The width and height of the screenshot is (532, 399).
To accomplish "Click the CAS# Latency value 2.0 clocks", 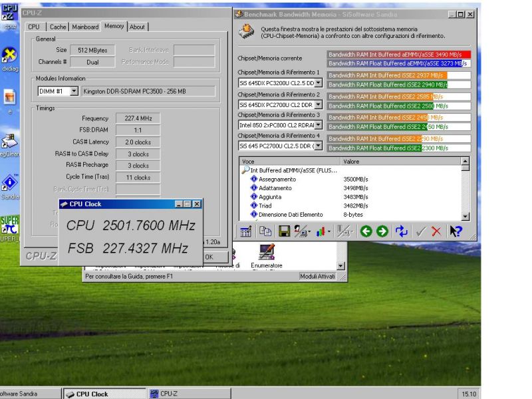I will pos(138,142).
